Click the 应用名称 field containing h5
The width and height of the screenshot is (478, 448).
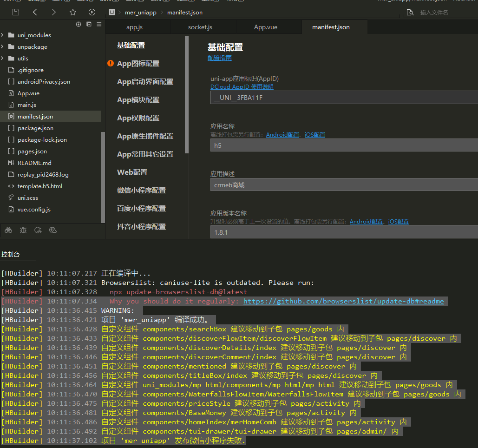344,145
